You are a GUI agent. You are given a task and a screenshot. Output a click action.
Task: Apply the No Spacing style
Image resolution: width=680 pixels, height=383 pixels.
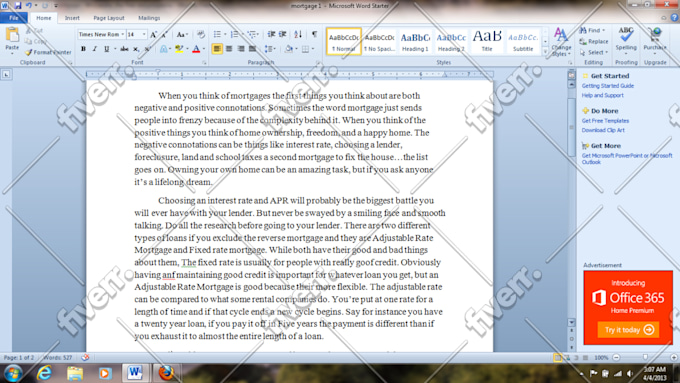[x=379, y=42]
